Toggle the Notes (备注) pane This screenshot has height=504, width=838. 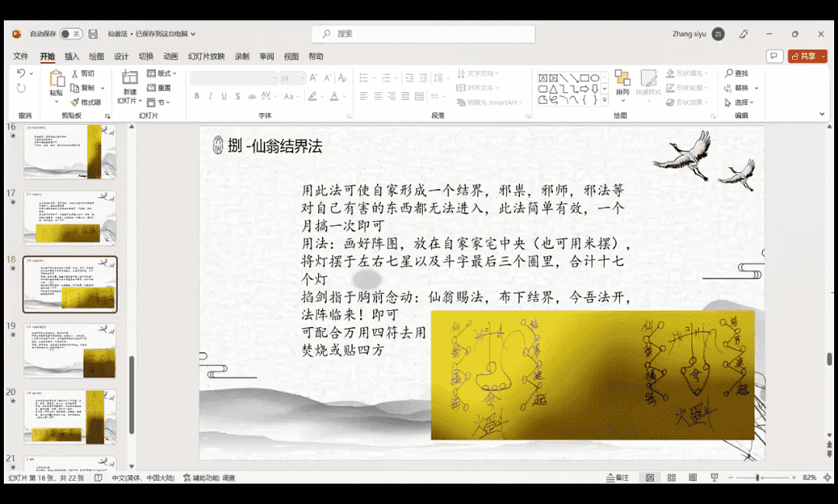pos(618,478)
